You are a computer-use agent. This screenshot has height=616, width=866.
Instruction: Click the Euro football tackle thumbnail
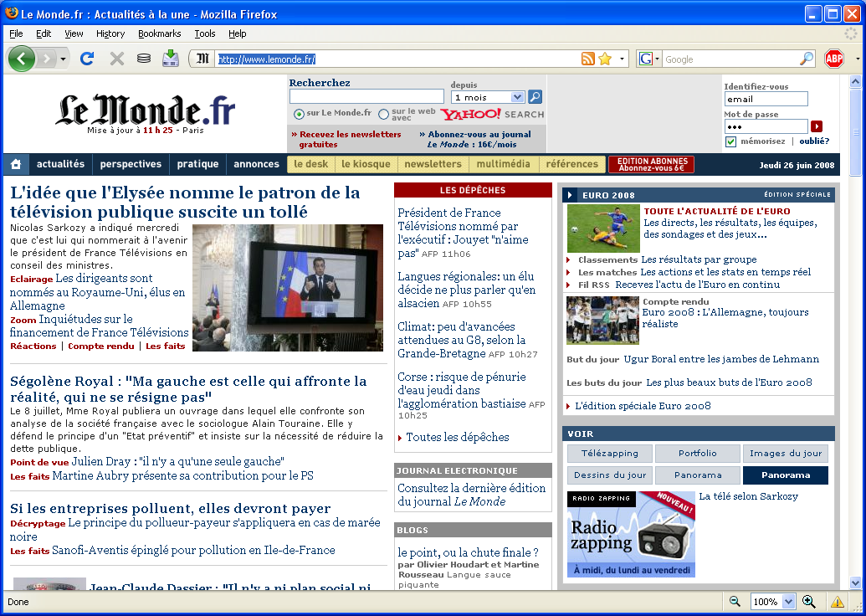(x=603, y=228)
